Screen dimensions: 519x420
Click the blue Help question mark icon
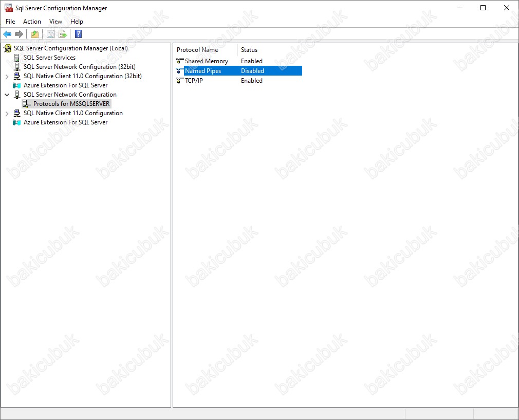pos(79,34)
